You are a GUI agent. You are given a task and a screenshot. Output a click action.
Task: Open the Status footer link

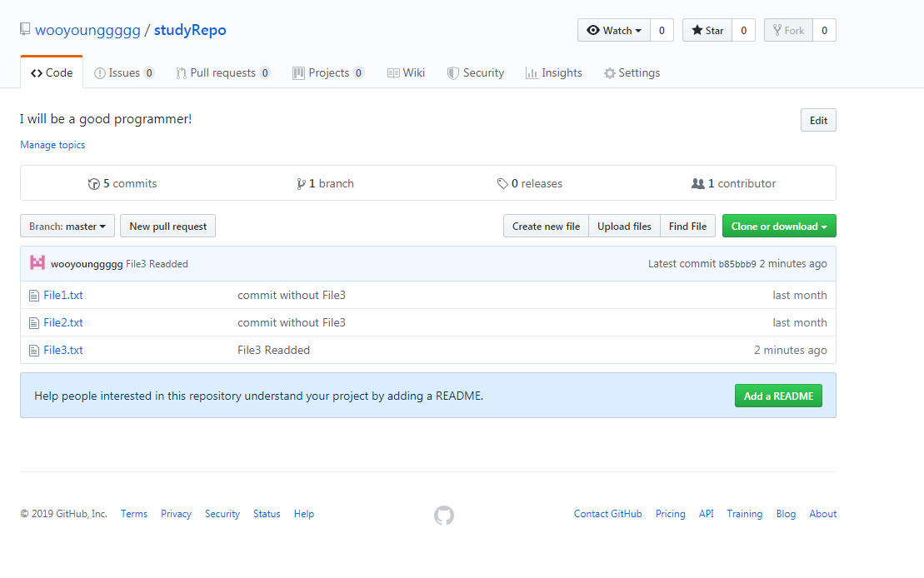point(267,514)
